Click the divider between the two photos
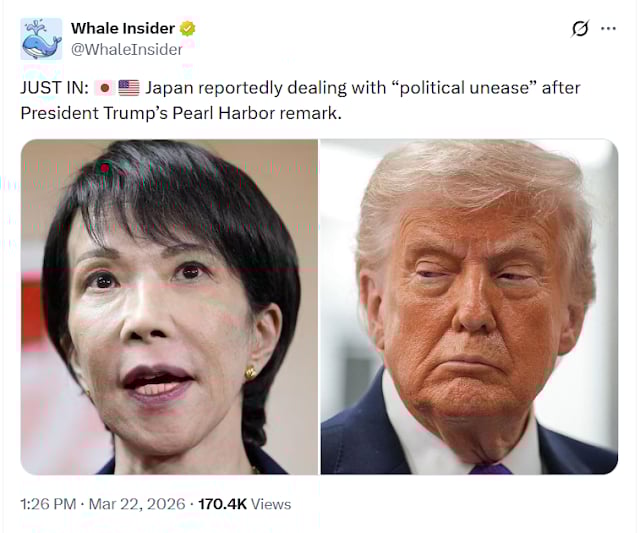 (319, 307)
